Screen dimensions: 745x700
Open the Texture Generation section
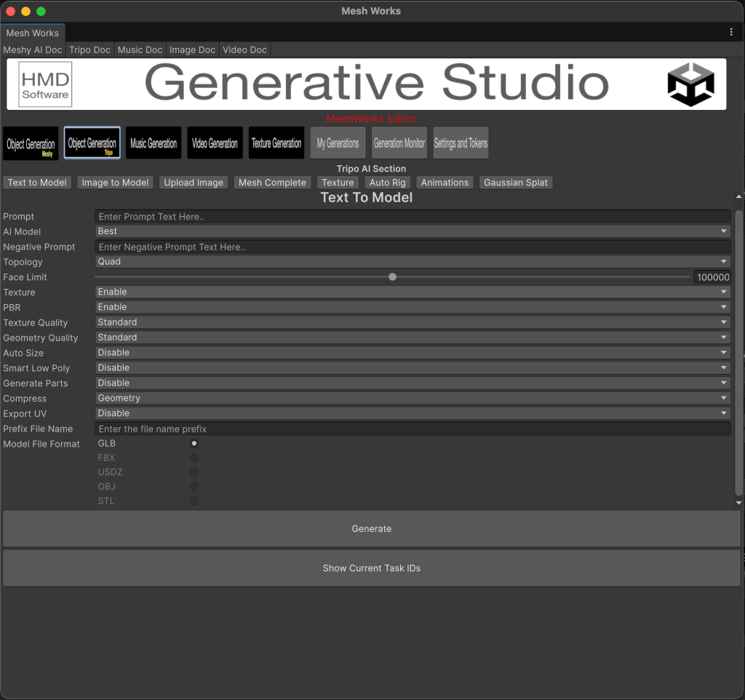[276, 143]
